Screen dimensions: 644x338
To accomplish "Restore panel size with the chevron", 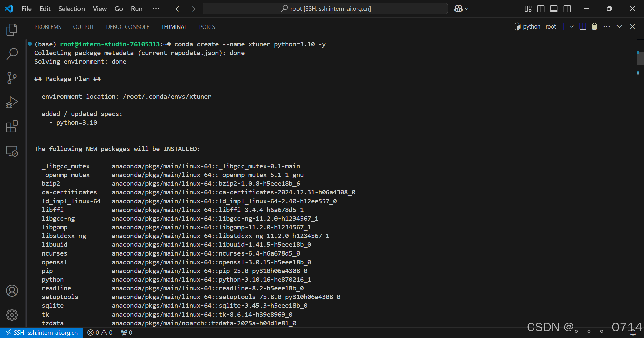I will (619, 26).
